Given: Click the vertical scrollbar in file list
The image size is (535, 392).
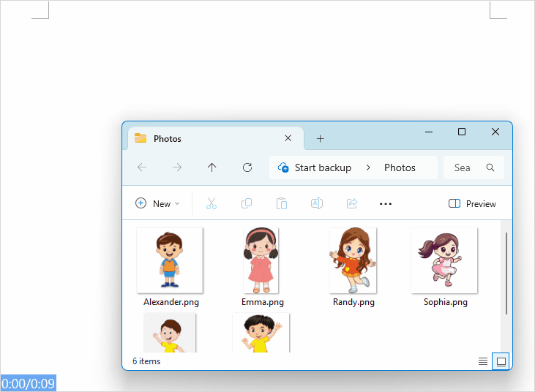Looking at the screenshot, I should click(x=506, y=274).
